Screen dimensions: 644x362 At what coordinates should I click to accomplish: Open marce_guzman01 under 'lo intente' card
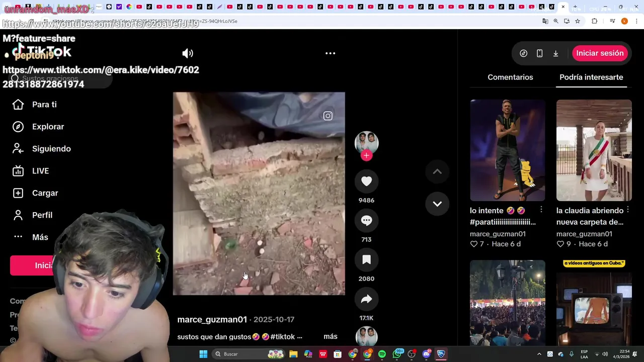pyautogui.click(x=498, y=234)
